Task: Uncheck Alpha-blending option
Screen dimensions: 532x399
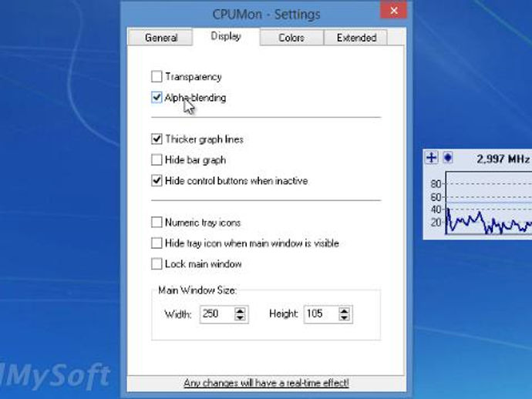Action: pos(157,98)
